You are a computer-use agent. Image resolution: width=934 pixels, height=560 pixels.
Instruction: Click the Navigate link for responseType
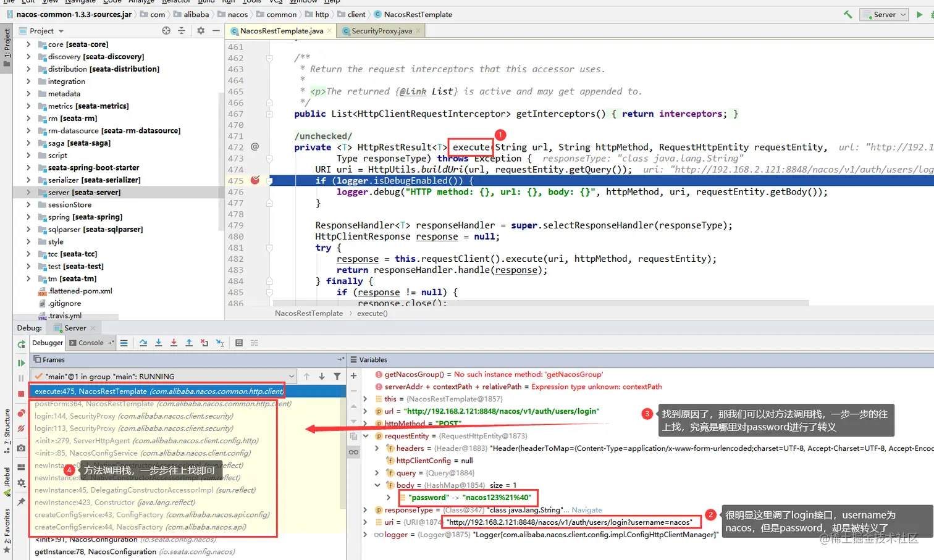point(587,510)
